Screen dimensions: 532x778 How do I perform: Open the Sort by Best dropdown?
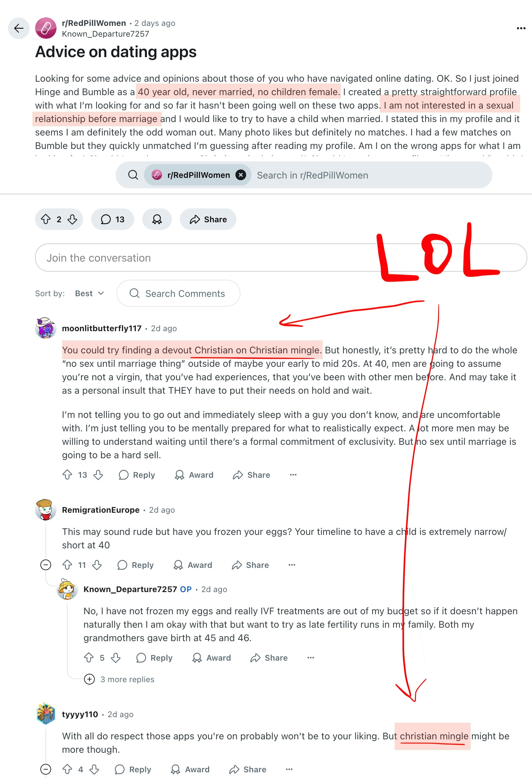[x=89, y=294]
